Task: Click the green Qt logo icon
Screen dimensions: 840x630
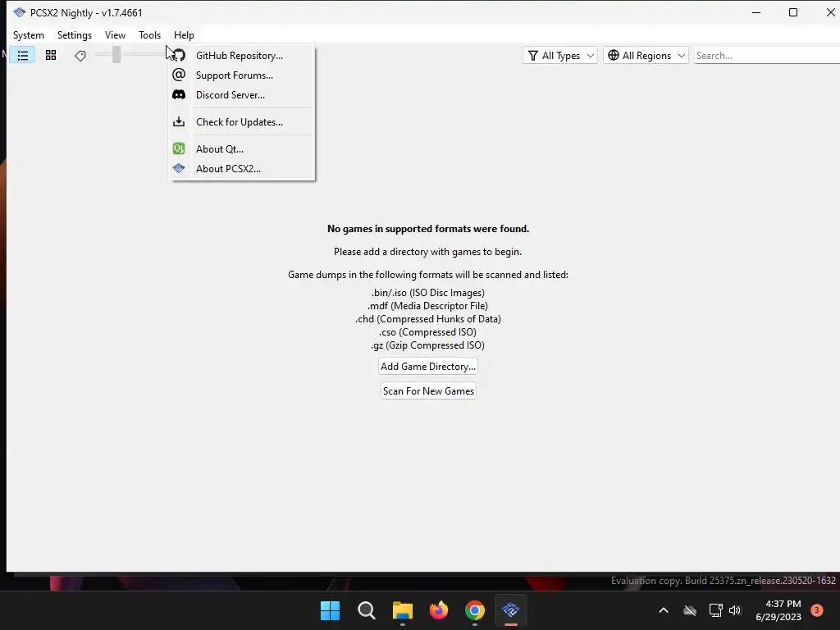Action: (179, 148)
